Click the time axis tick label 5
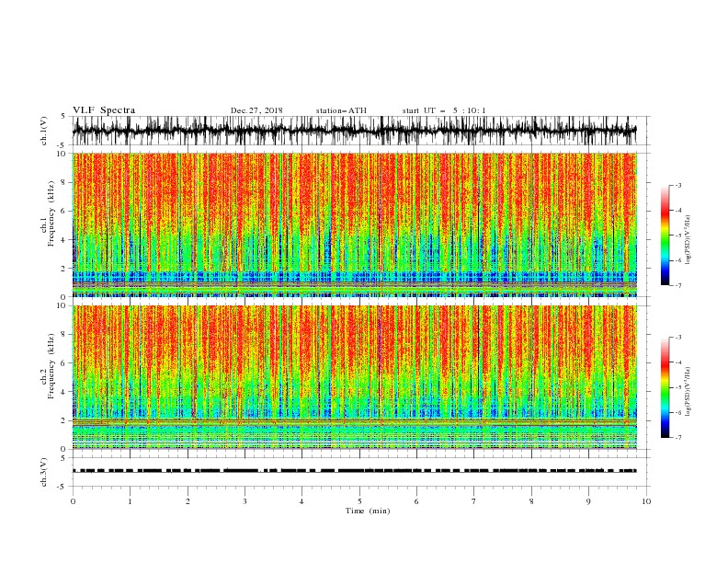Viewport: 728px width, 563px height. pyautogui.click(x=359, y=501)
